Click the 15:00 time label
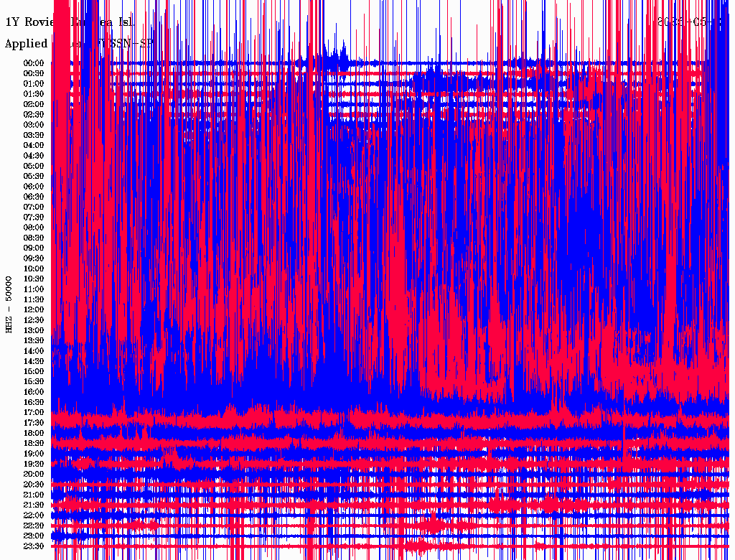735x560 pixels. click(34, 371)
